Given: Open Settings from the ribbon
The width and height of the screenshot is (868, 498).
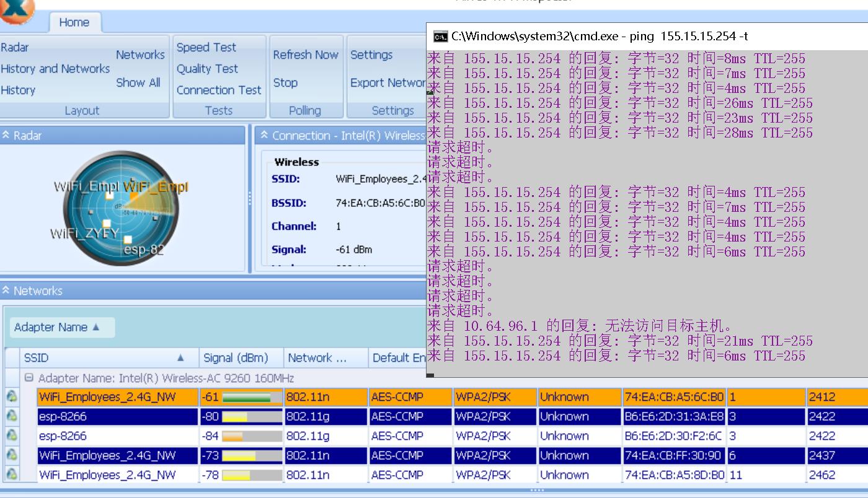Looking at the screenshot, I should point(371,55).
